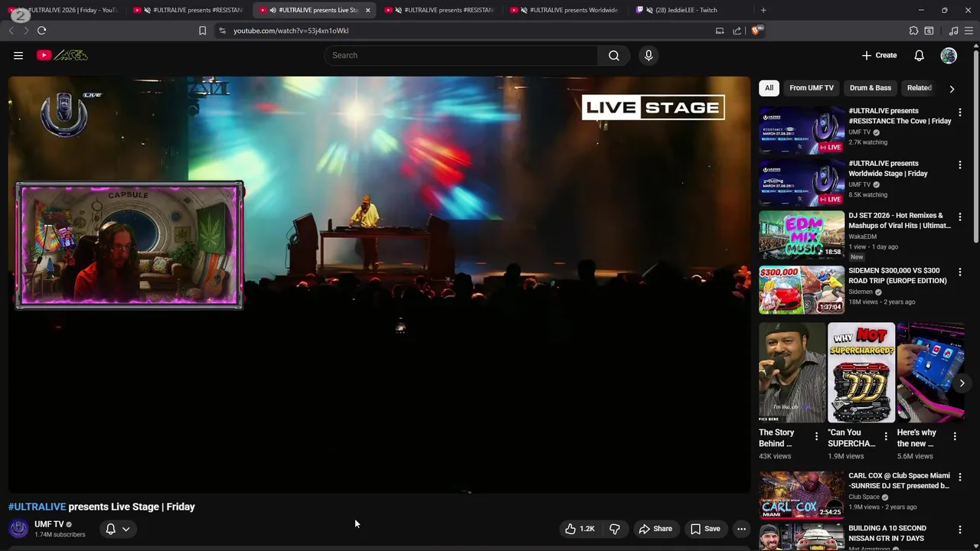Open options for Can You SUPERCHA short
This screenshot has height=551, width=980.
click(x=886, y=436)
